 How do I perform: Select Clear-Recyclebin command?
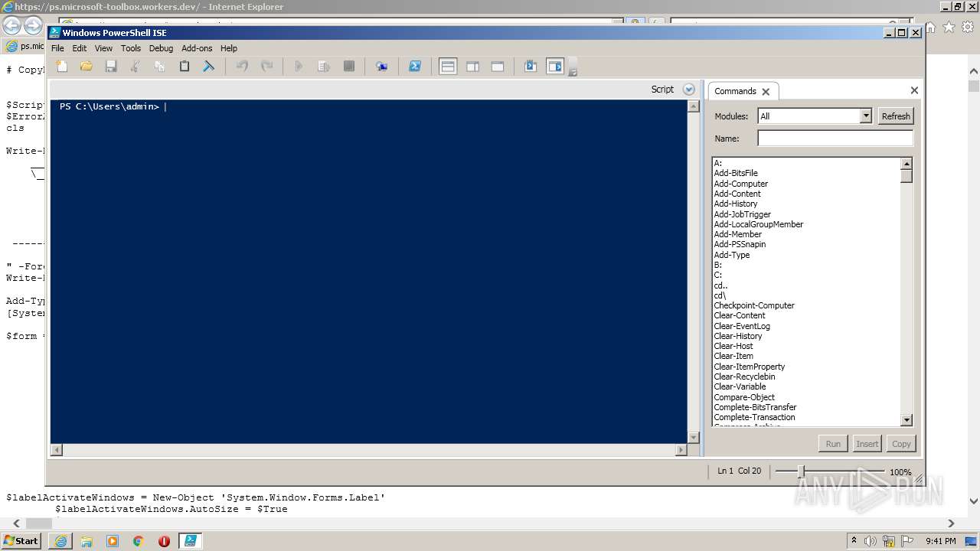pyautogui.click(x=744, y=377)
